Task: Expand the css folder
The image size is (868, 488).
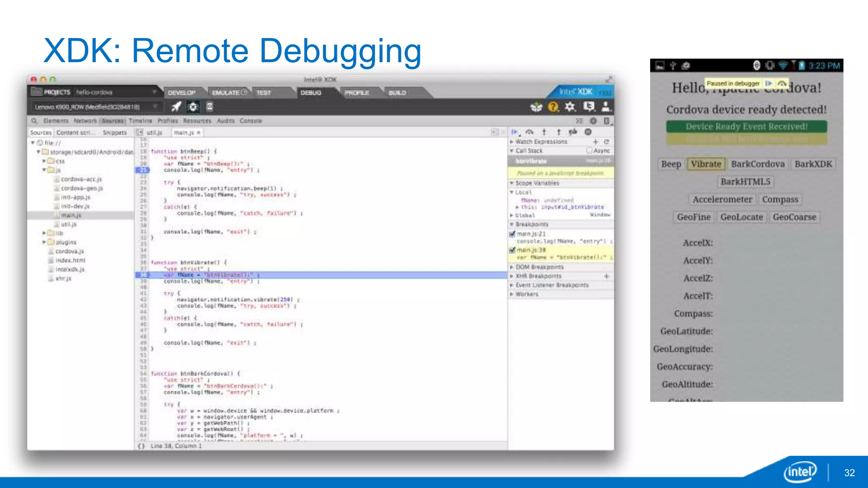Action: tap(44, 161)
